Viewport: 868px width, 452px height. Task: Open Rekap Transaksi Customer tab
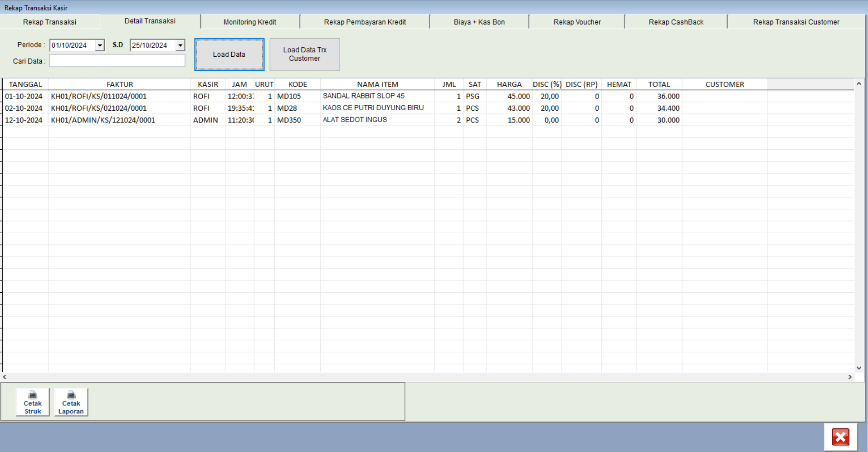click(796, 22)
